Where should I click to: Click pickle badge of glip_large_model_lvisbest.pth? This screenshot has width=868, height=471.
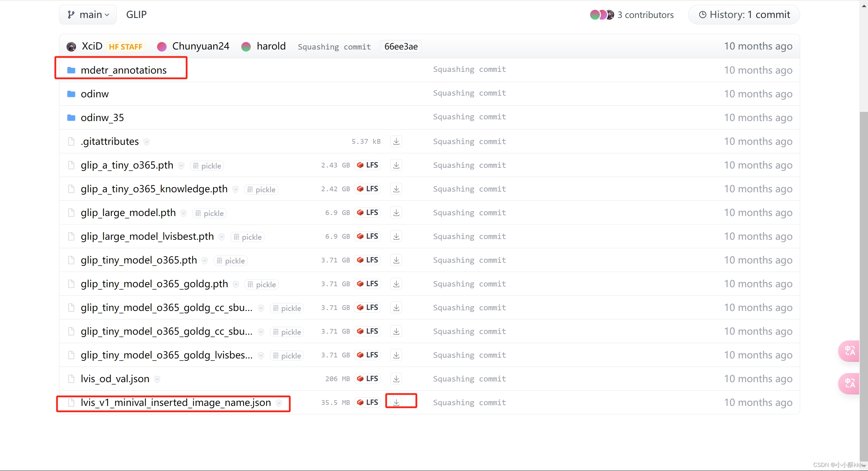click(247, 237)
